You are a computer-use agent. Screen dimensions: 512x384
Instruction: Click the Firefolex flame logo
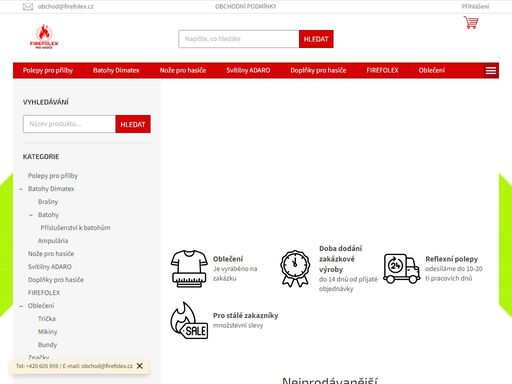(44, 37)
